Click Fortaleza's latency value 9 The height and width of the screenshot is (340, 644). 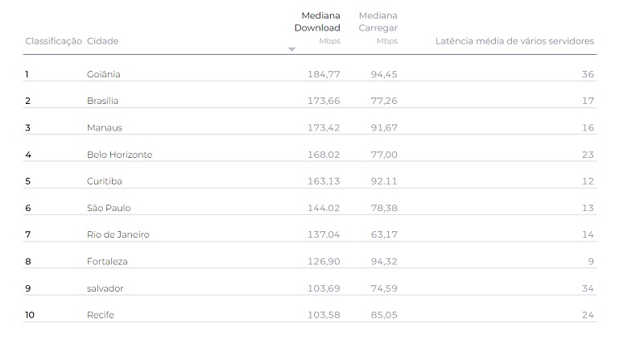coord(590,261)
